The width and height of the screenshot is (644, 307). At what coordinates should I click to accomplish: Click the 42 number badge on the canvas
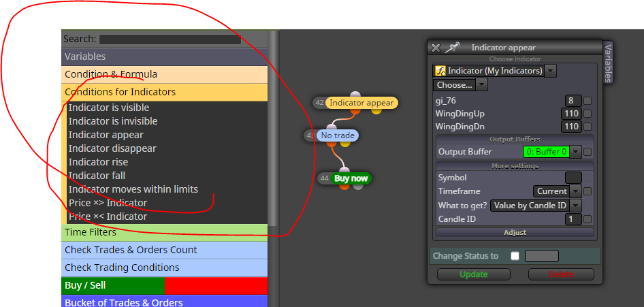click(319, 103)
